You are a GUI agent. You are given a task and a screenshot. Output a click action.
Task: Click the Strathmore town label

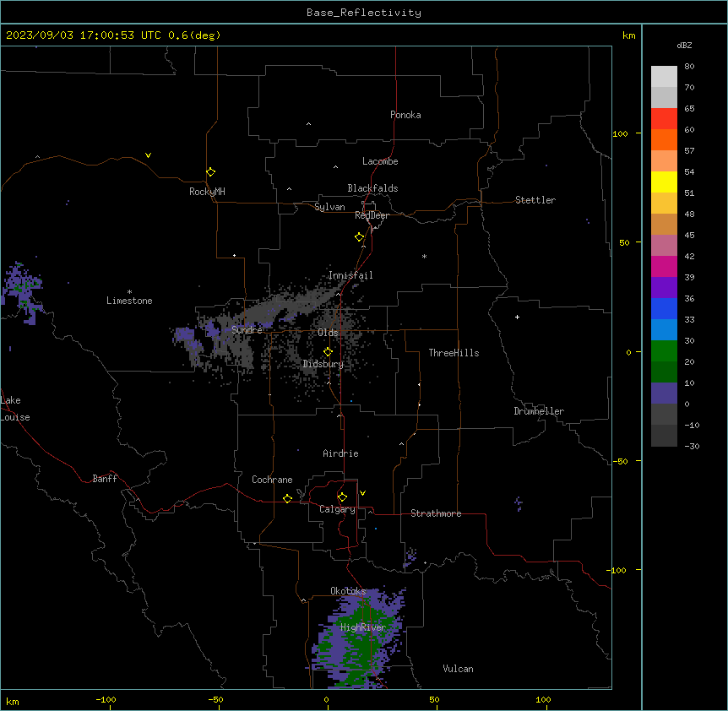click(x=436, y=513)
